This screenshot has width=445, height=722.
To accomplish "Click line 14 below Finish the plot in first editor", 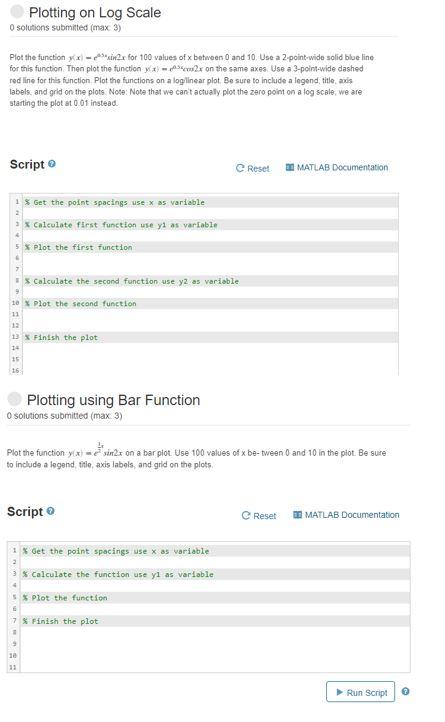I will (211, 349).
